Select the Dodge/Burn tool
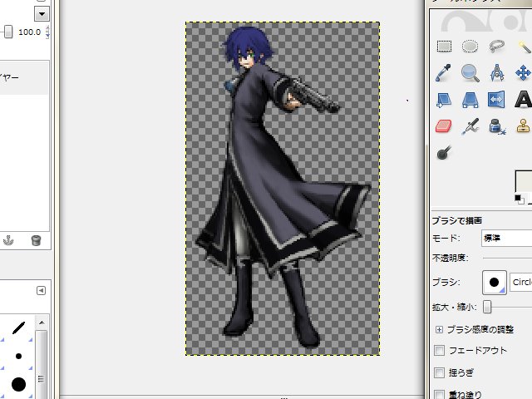This screenshot has height=399, width=532. pos(444,152)
